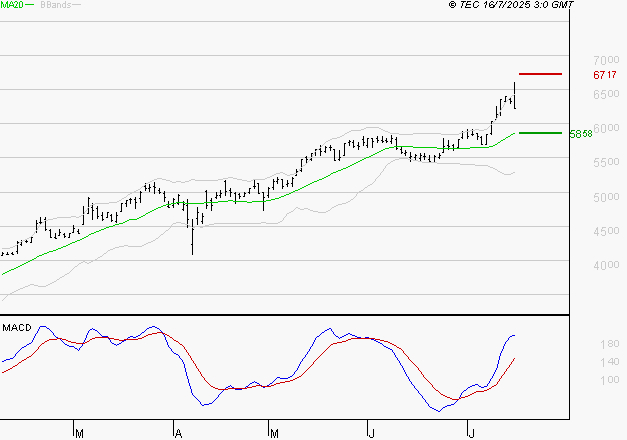Screen dimensions: 627x440
Task: Click the 6500 price axis label
Action: 606,94
